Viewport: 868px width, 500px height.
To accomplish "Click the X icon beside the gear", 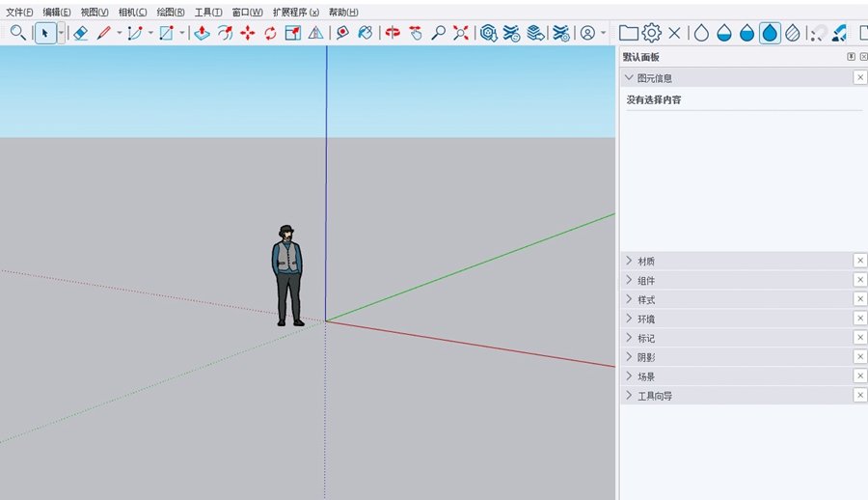I will pyautogui.click(x=674, y=33).
